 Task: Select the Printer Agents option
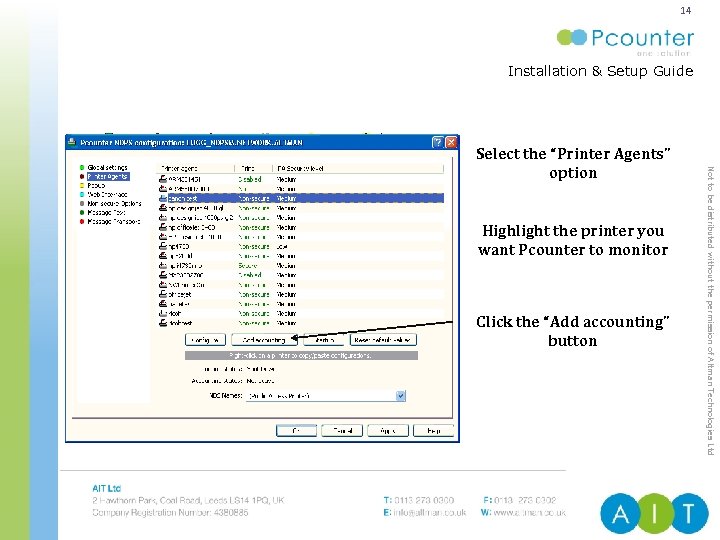point(108,176)
